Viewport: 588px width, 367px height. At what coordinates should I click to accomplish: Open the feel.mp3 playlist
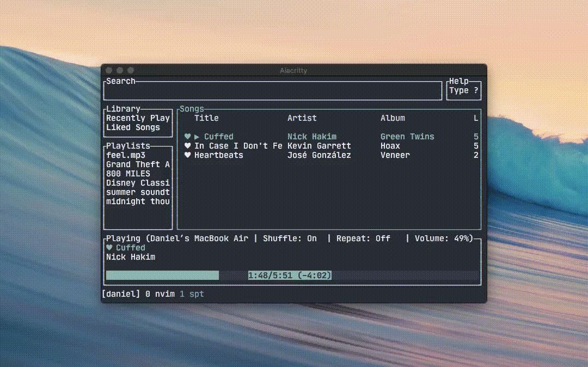tap(126, 155)
